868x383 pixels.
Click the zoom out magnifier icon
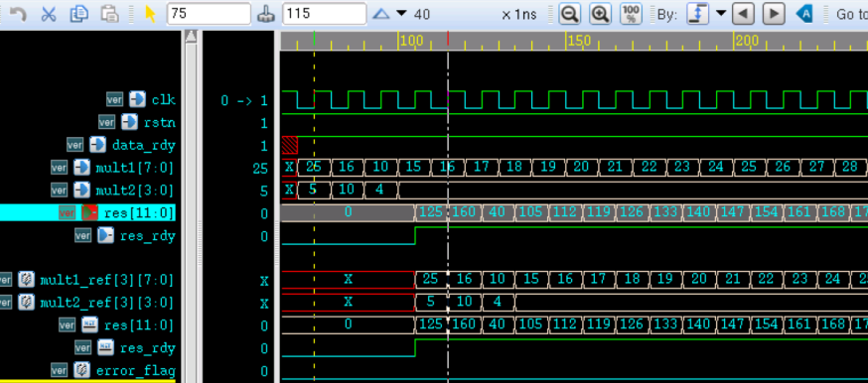(x=569, y=14)
